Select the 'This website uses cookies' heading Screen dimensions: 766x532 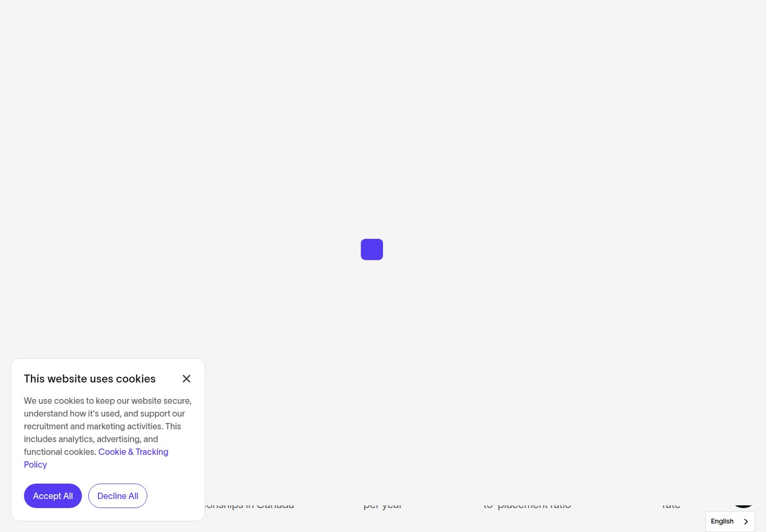click(x=90, y=379)
